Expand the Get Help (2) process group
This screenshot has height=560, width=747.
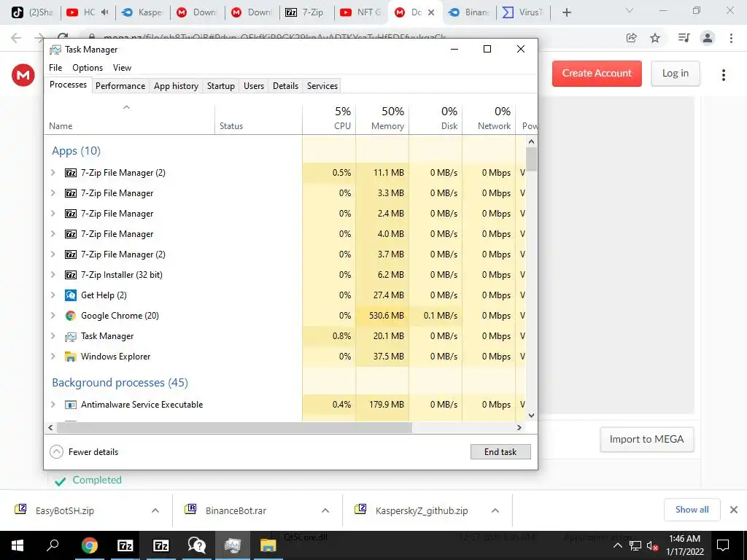53,295
